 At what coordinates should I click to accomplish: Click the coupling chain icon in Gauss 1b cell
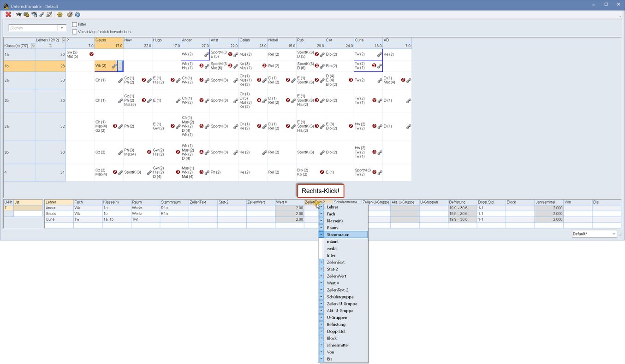(x=114, y=66)
